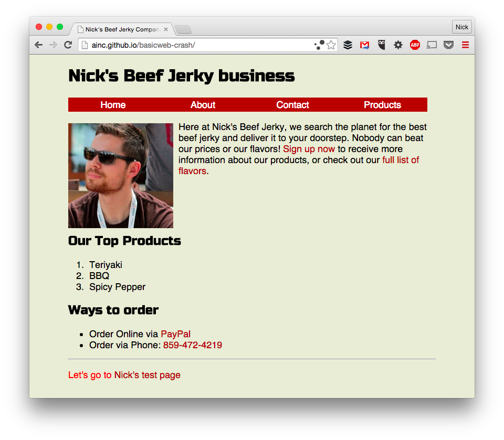Image resolution: width=504 pixels, height=440 pixels.
Task: Open the Buffer stacked-layers extension
Action: (348, 45)
